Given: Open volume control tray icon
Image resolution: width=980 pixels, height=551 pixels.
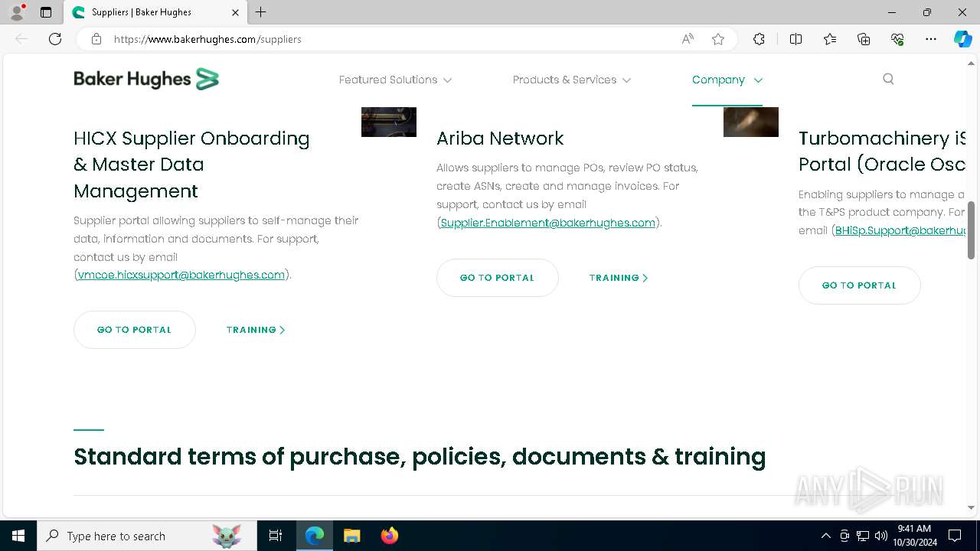Looking at the screenshot, I should tap(881, 536).
